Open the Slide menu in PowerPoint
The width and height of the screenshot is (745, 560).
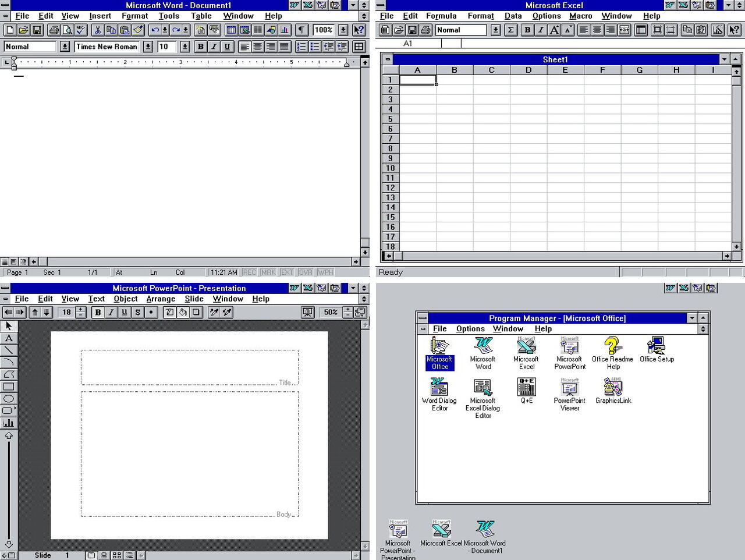point(194,299)
